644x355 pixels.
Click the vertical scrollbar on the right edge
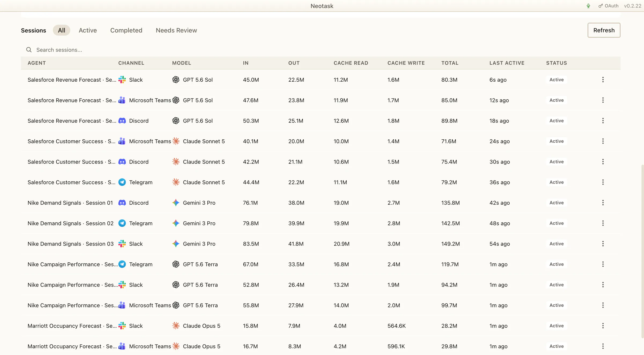click(x=642, y=251)
